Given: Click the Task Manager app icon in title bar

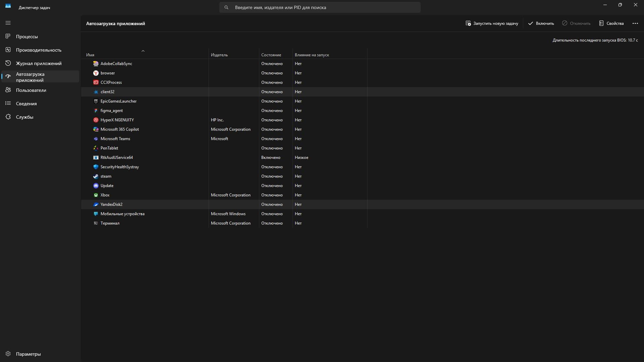Looking at the screenshot, I should click(x=8, y=6).
